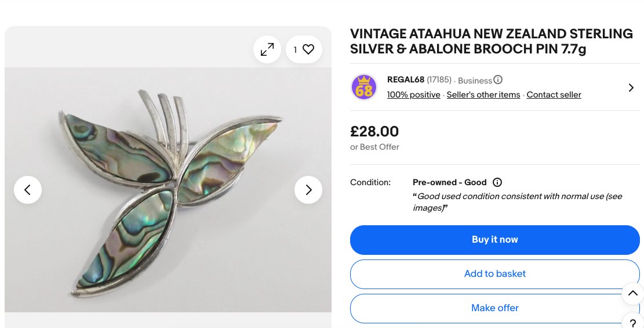Open condition details info icon

[497, 182]
